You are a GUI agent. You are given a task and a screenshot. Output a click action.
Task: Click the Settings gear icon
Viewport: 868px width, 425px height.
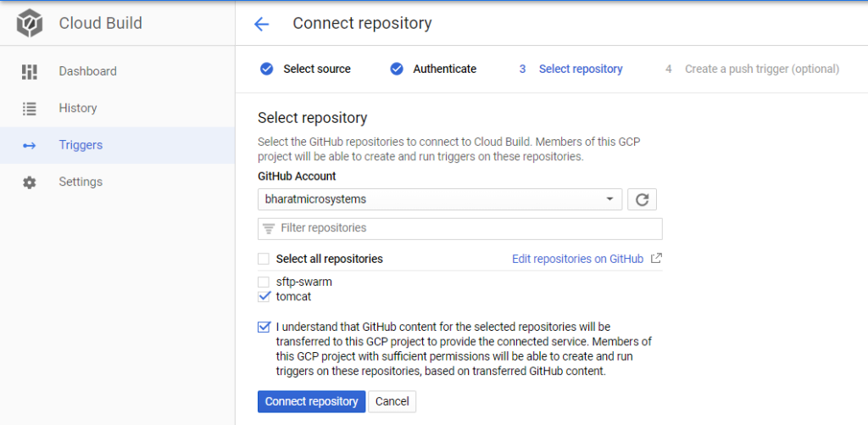click(30, 182)
